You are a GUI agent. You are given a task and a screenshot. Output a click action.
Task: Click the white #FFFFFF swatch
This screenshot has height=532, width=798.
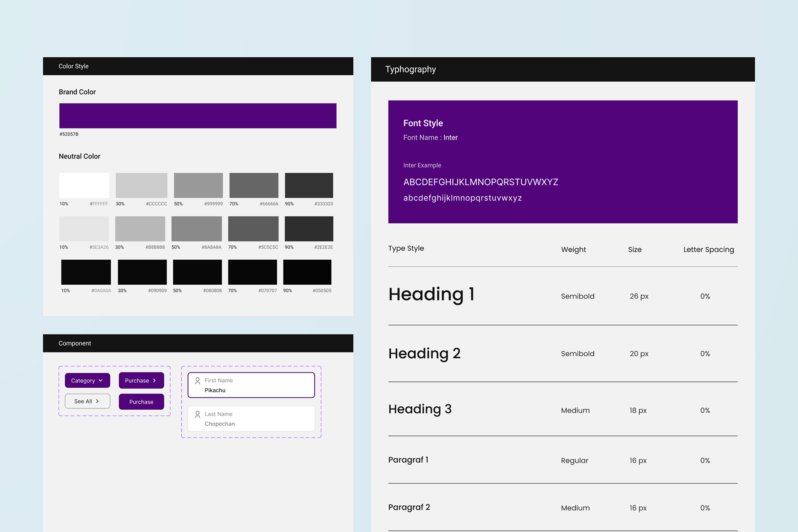tap(84, 185)
